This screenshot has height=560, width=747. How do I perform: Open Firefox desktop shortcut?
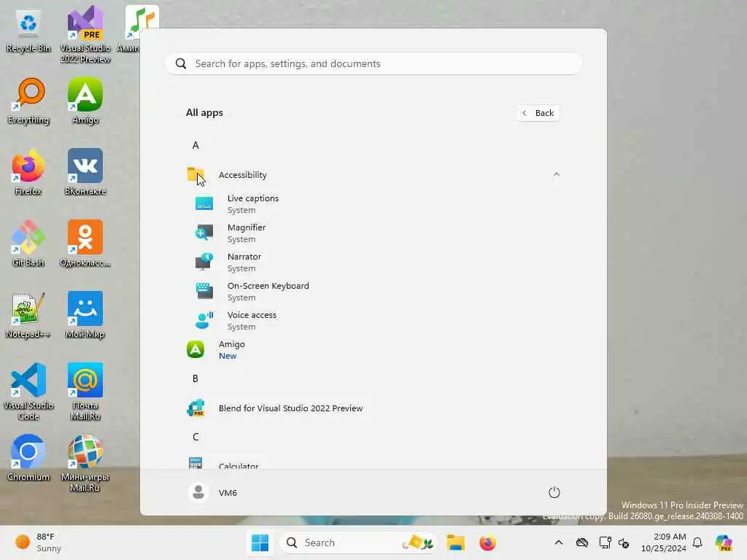tap(28, 172)
